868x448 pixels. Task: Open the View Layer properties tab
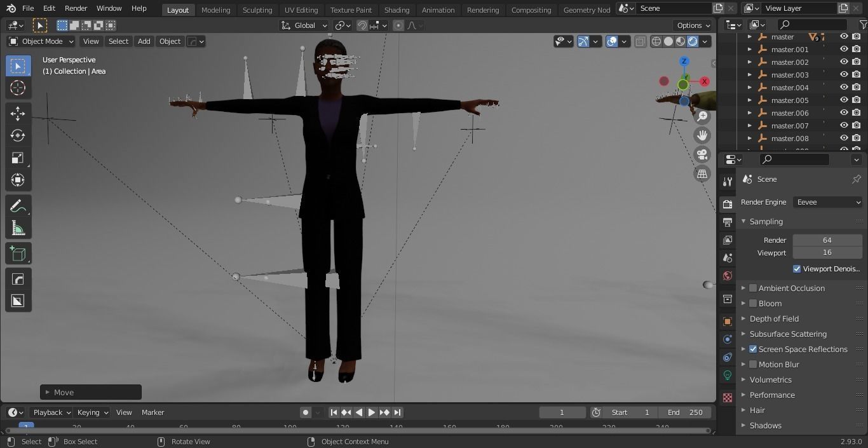tap(728, 240)
